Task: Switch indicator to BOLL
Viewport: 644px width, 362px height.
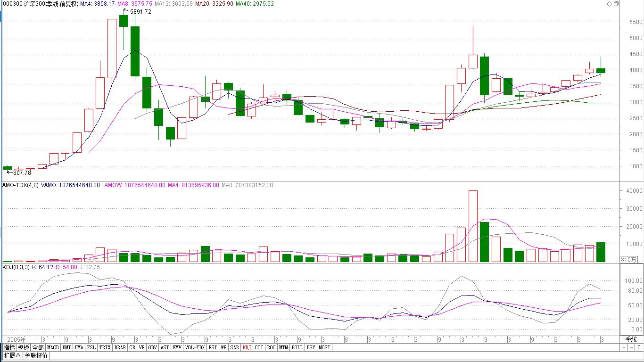Action: 297,347
